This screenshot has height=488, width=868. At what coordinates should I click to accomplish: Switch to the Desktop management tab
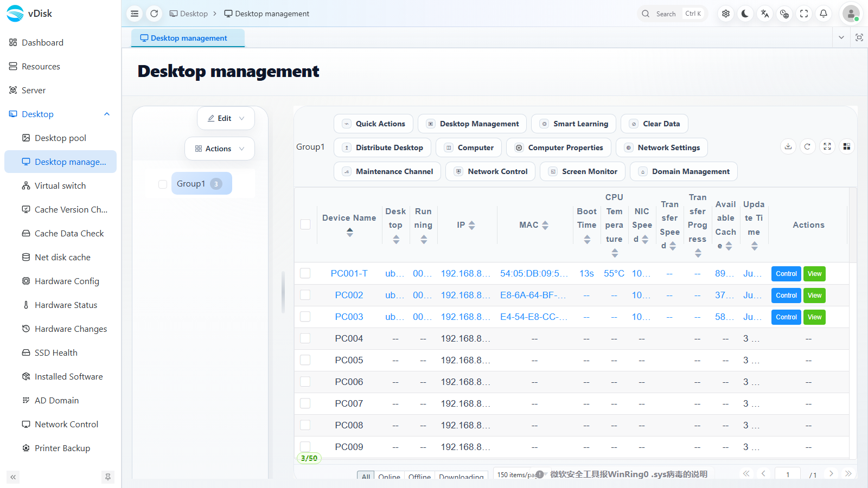click(x=188, y=38)
